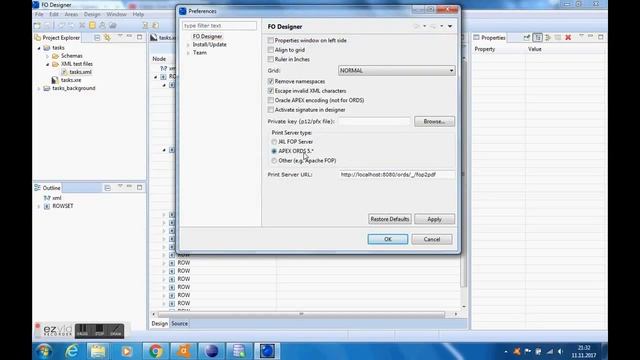
Task: Click the delete X toolbar icon
Action: pyautogui.click(x=82, y=25)
